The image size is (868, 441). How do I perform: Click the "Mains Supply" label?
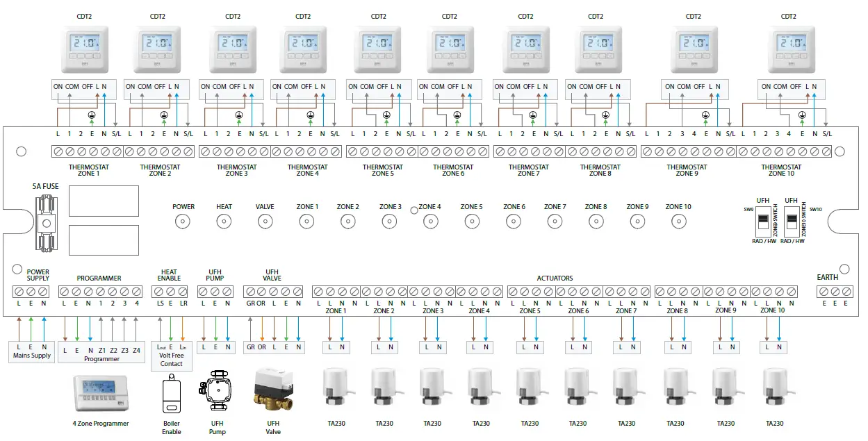pos(32,356)
